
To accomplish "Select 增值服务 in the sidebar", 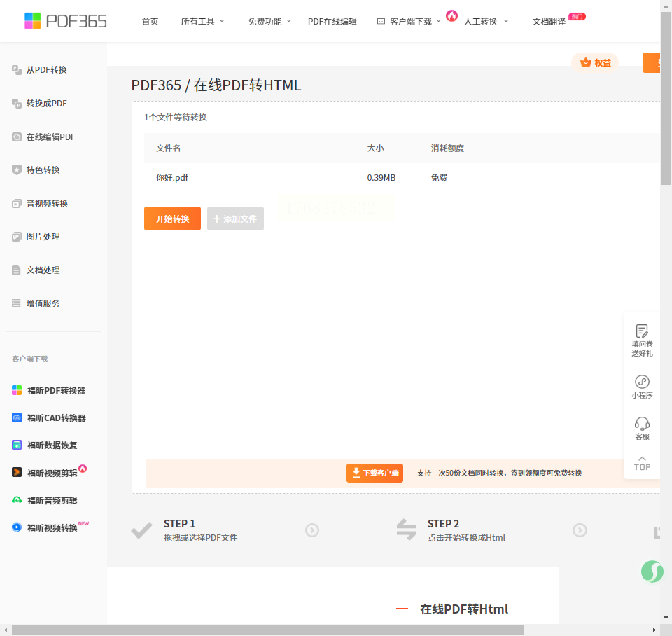I will coord(43,303).
